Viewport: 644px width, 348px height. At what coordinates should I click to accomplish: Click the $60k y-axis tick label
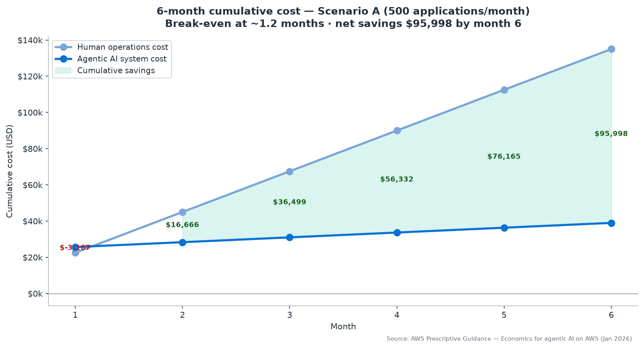[33, 185]
